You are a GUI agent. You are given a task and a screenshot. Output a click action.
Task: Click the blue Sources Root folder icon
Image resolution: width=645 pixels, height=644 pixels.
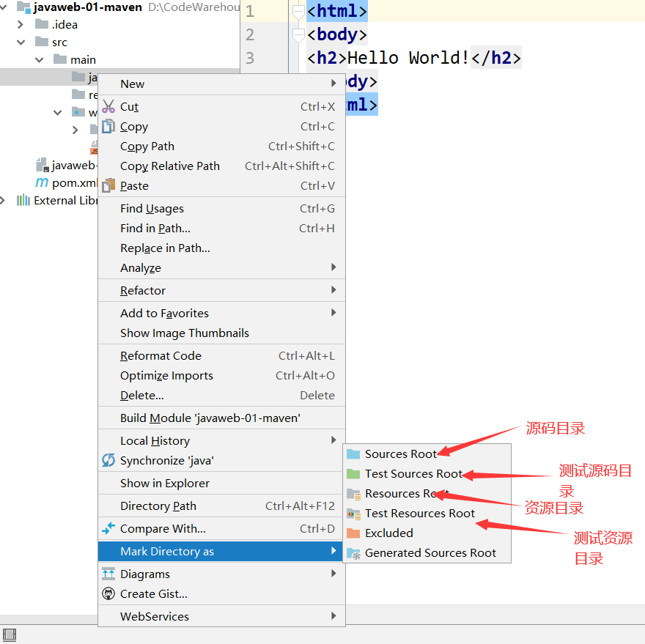(x=353, y=454)
